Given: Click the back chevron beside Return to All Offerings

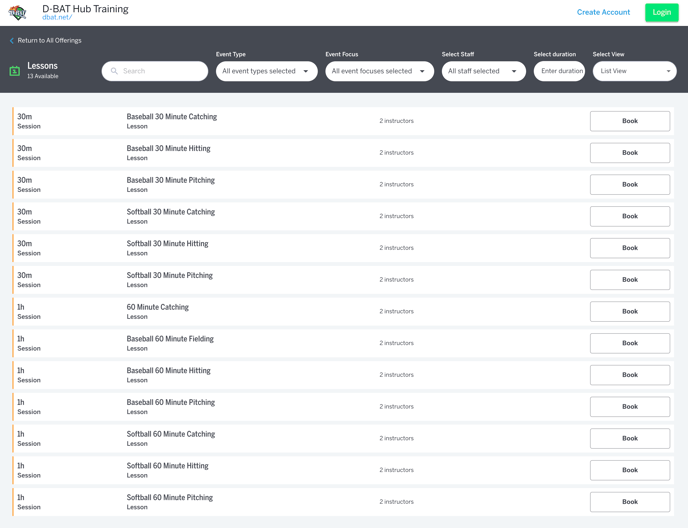Looking at the screenshot, I should [11, 40].
